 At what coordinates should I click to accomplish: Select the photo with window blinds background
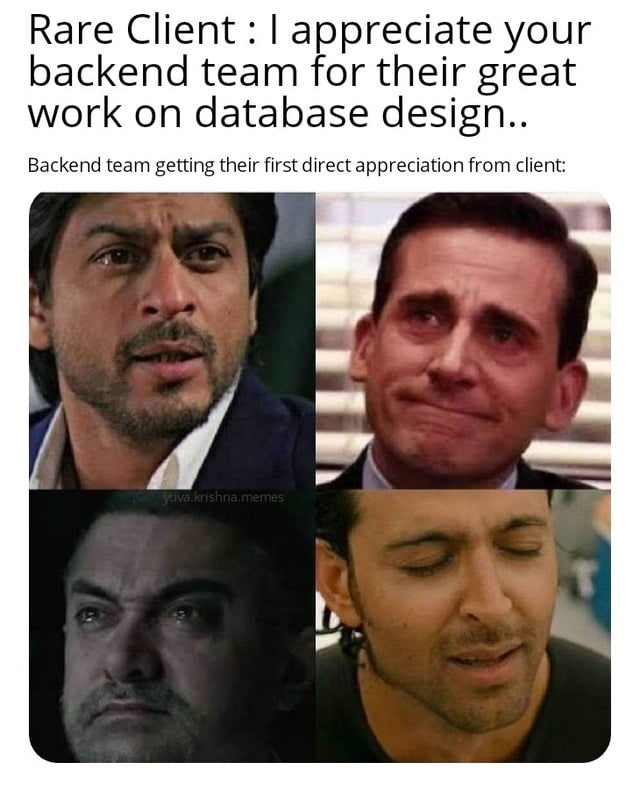463,341
